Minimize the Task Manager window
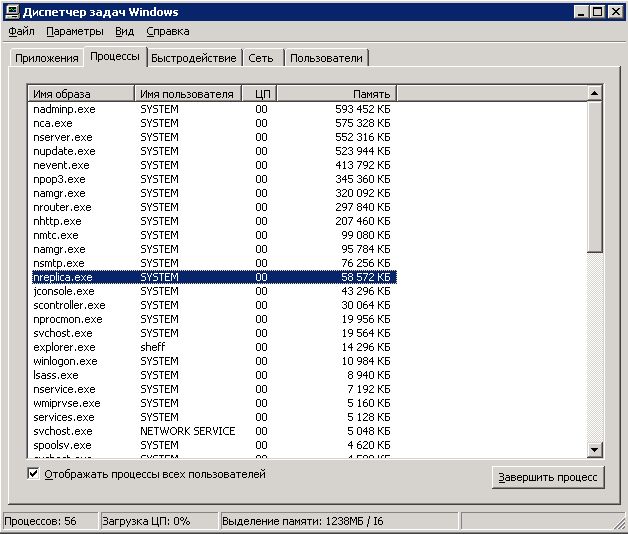 582,12
